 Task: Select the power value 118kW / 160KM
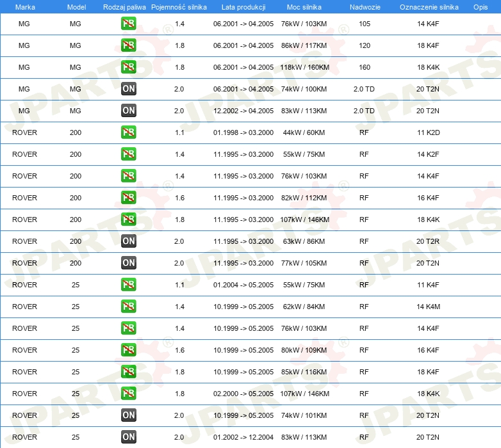pos(304,67)
